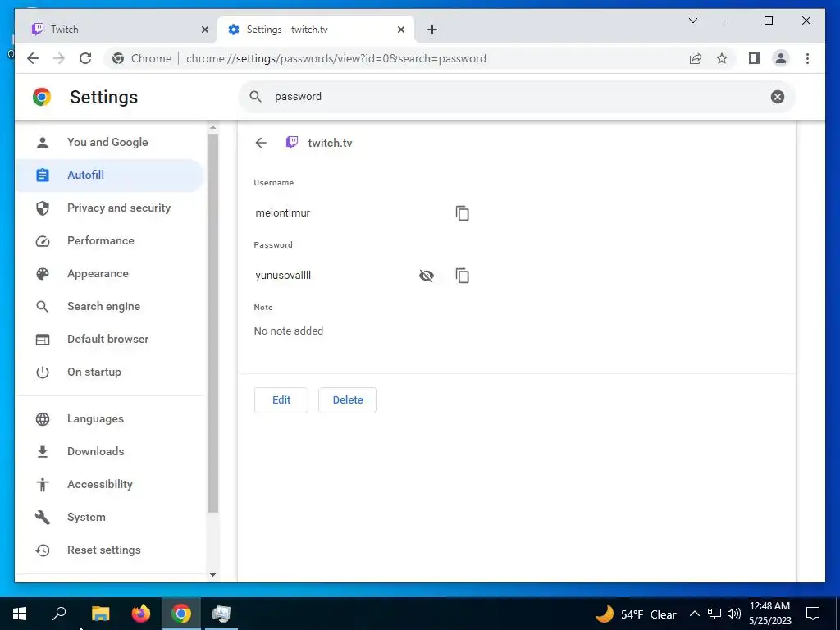Navigate back in browser
Image resolution: width=840 pixels, height=630 pixels.
(33, 58)
